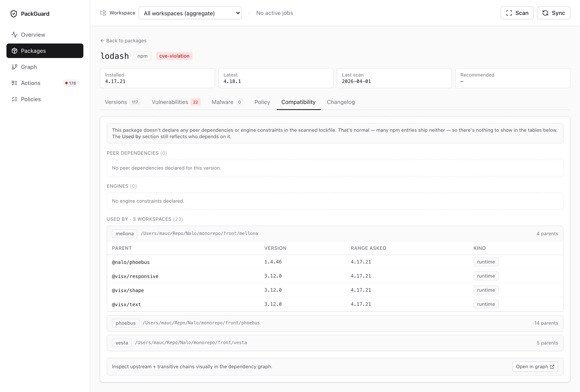The height and width of the screenshot is (392, 580).
Task: Click the @visx/text parent row
Action: (335, 304)
